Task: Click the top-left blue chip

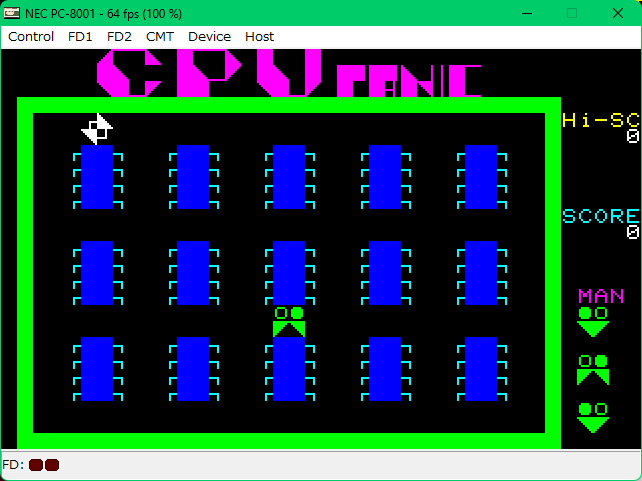Action: click(x=97, y=177)
